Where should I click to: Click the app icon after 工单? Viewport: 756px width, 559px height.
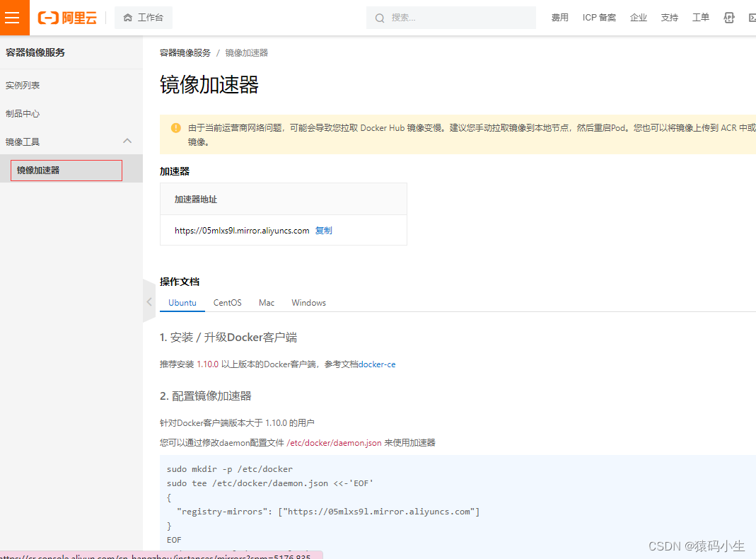[729, 18]
